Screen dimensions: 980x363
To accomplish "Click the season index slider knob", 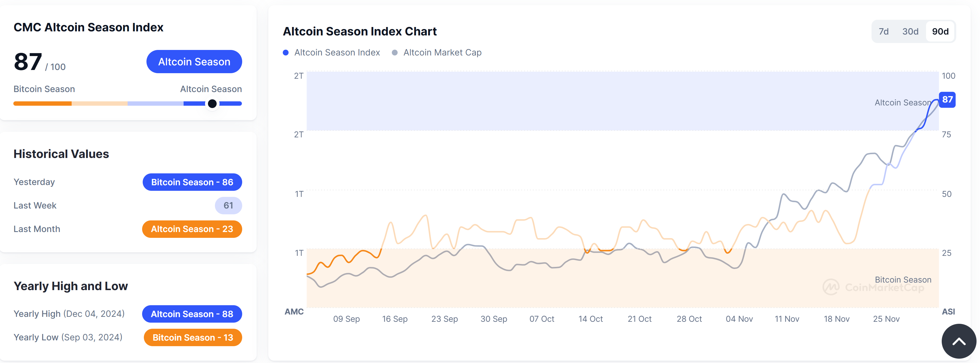I will 212,104.
